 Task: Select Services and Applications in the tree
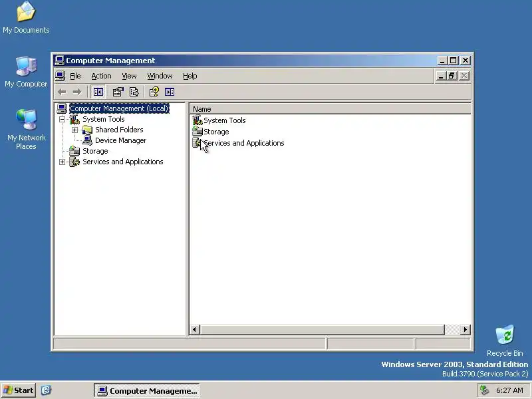point(123,162)
